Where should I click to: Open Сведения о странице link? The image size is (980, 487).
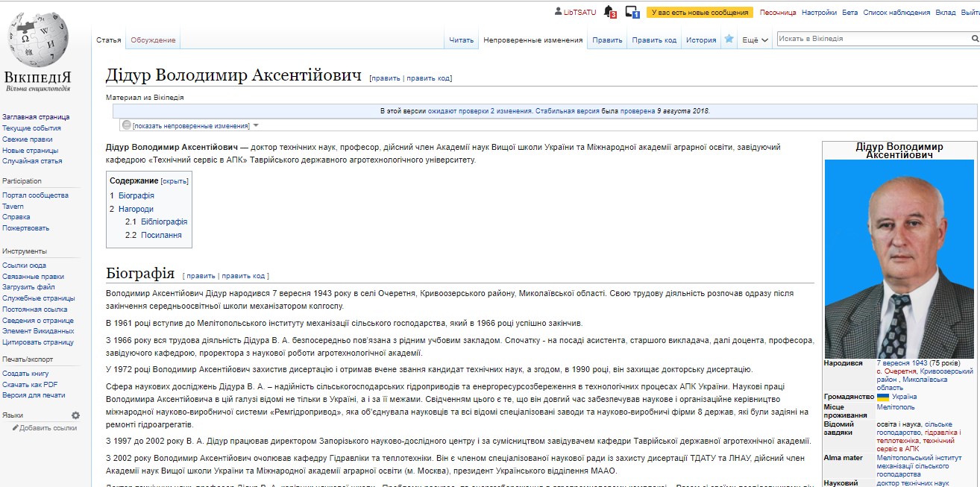37,321
